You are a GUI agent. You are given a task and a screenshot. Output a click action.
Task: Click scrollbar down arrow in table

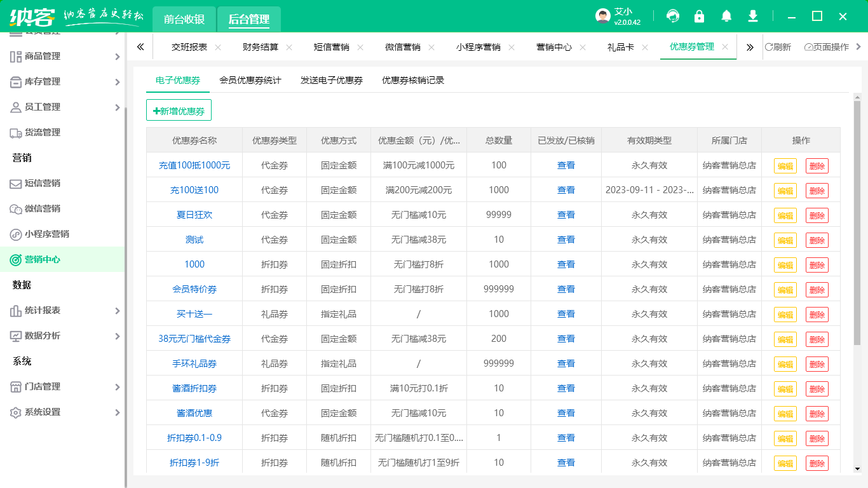coord(857,469)
